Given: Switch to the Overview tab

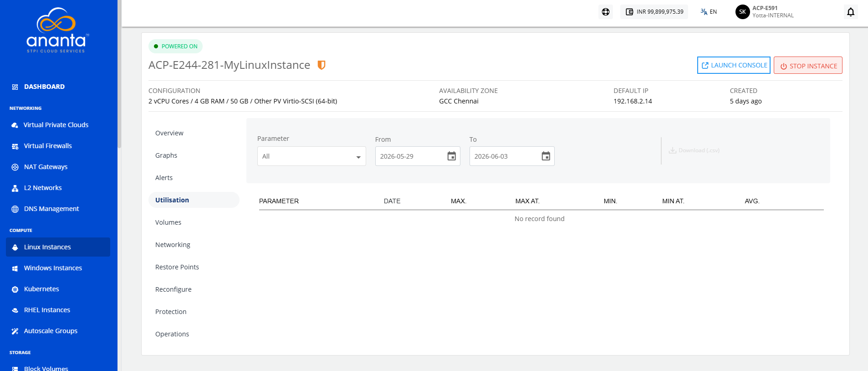Looking at the screenshot, I should (169, 133).
